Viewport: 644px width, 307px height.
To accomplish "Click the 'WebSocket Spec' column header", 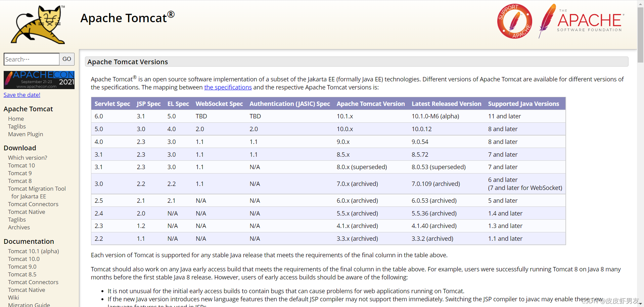I will coord(219,104).
